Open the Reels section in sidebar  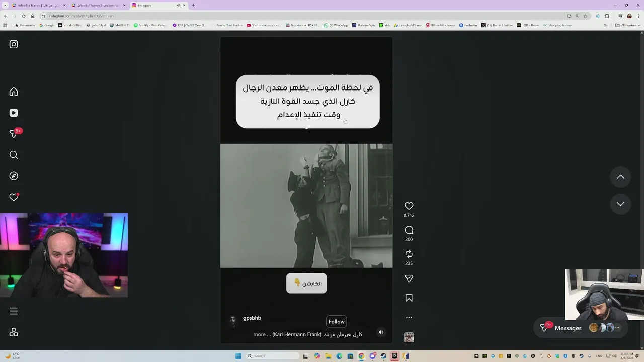click(14, 113)
